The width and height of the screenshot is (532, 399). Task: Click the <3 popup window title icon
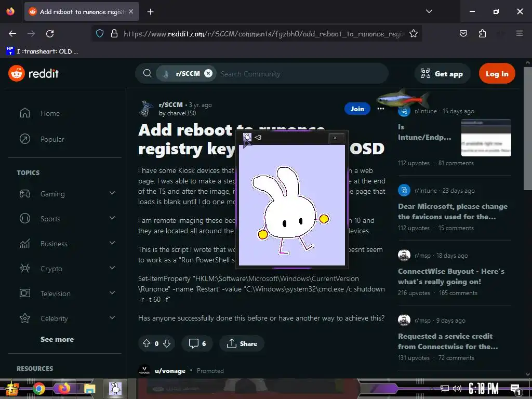247,137
